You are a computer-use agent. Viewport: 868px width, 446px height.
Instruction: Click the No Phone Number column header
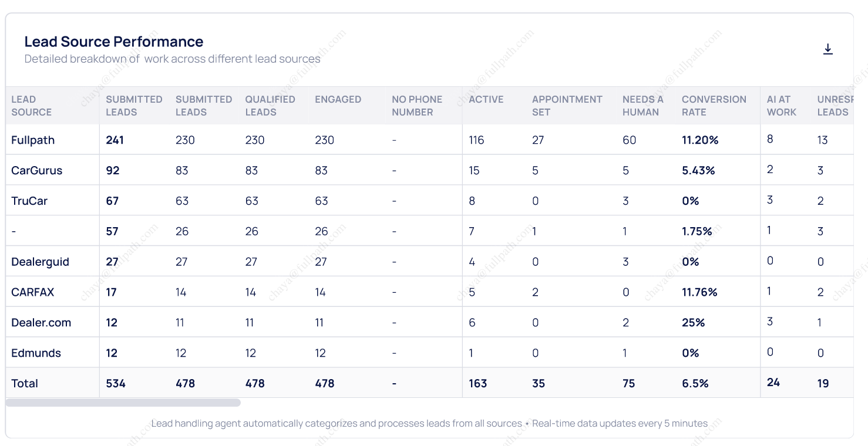click(x=417, y=106)
